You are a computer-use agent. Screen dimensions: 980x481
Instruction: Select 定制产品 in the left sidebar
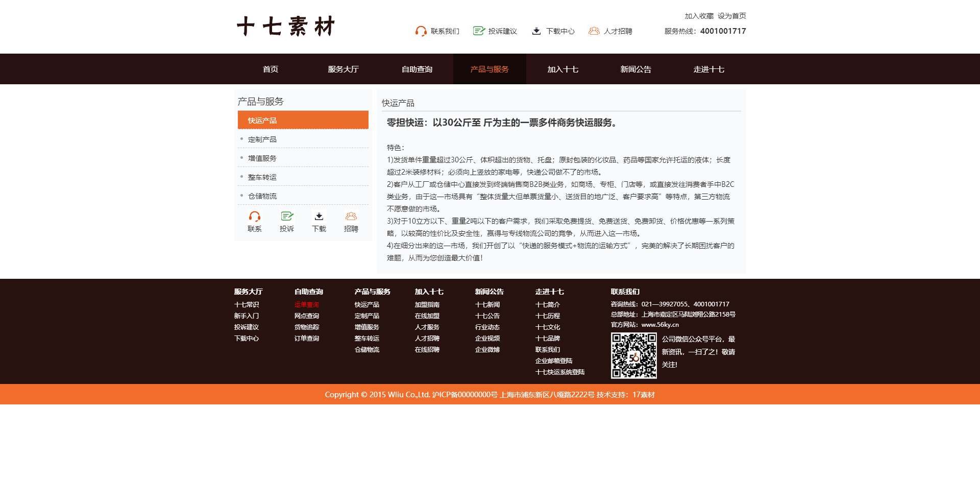(x=262, y=139)
